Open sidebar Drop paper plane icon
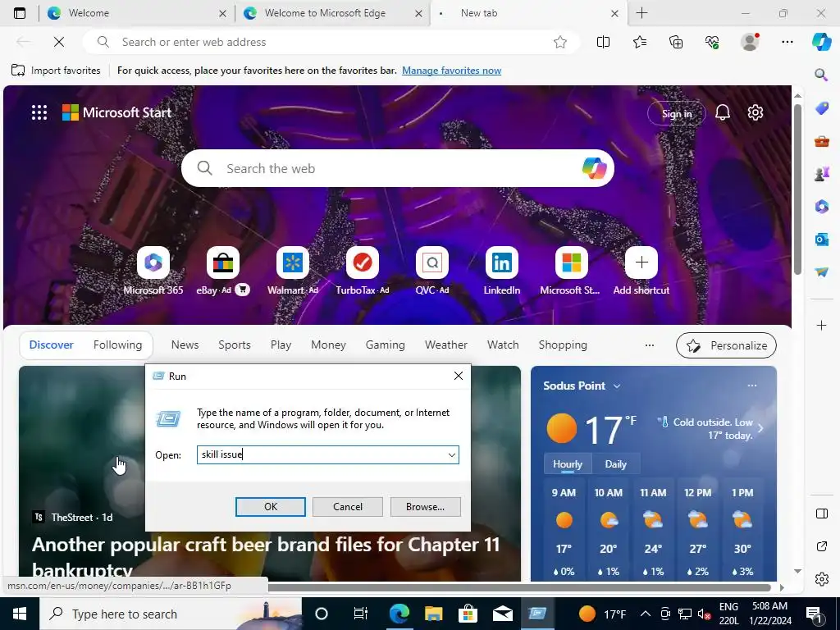840x630 pixels. click(x=821, y=272)
